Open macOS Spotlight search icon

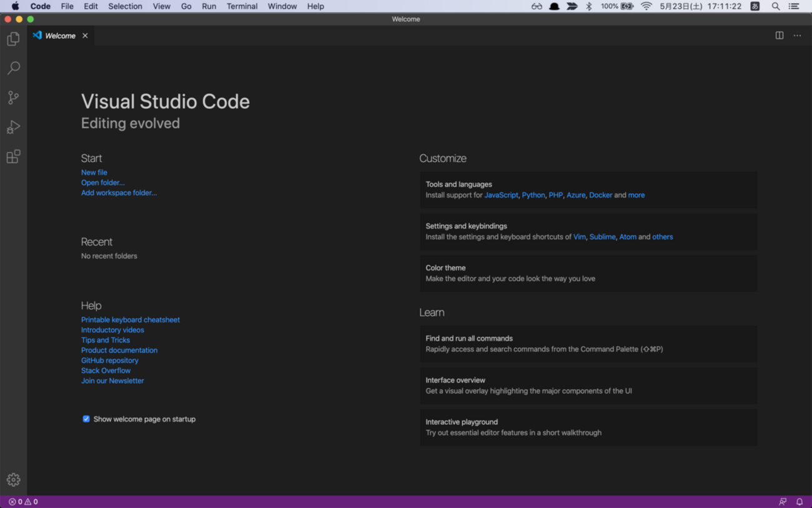pyautogui.click(x=775, y=6)
